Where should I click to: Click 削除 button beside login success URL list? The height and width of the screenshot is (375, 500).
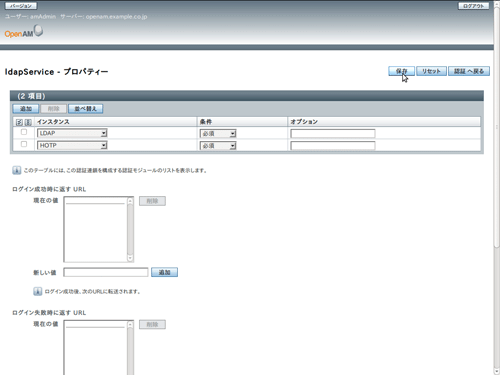152,201
